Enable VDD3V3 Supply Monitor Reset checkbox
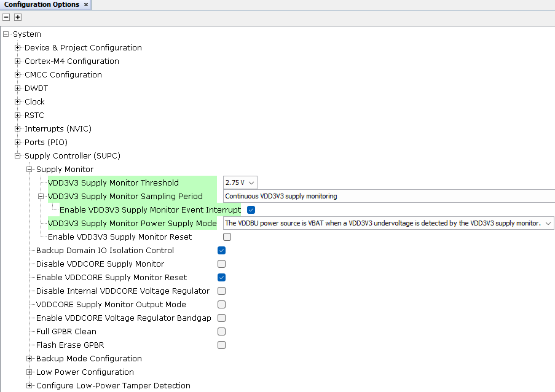The image size is (555, 392). click(x=227, y=237)
